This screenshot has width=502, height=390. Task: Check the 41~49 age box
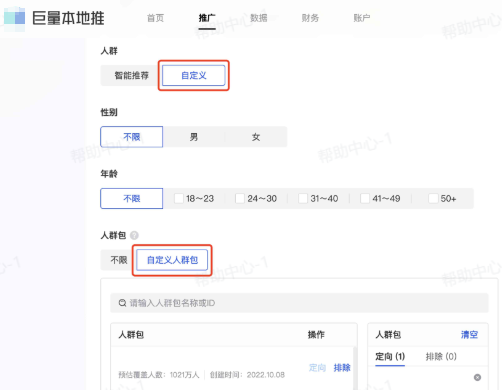pos(365,199)
